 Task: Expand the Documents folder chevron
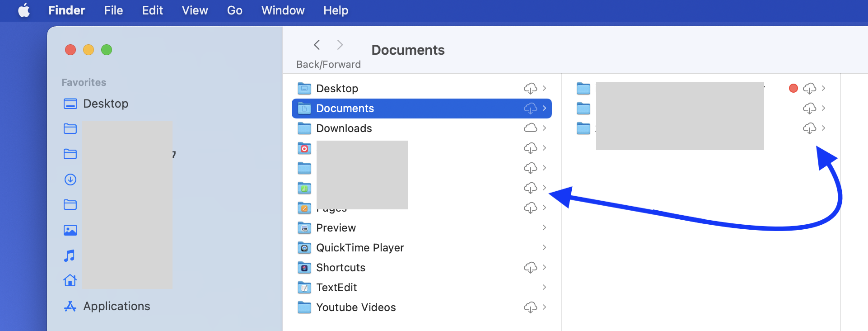[544, 108]
